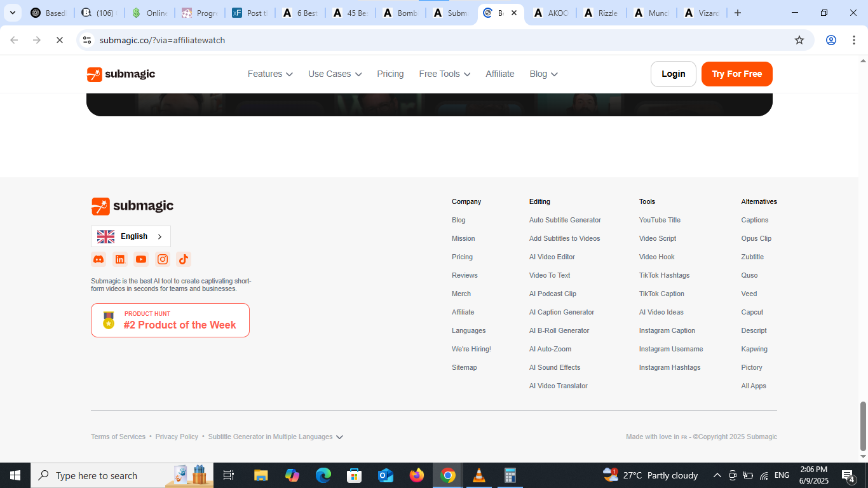The image size is (868, 488).
Task: Expand the Features menu
Action: pos(270,74)
